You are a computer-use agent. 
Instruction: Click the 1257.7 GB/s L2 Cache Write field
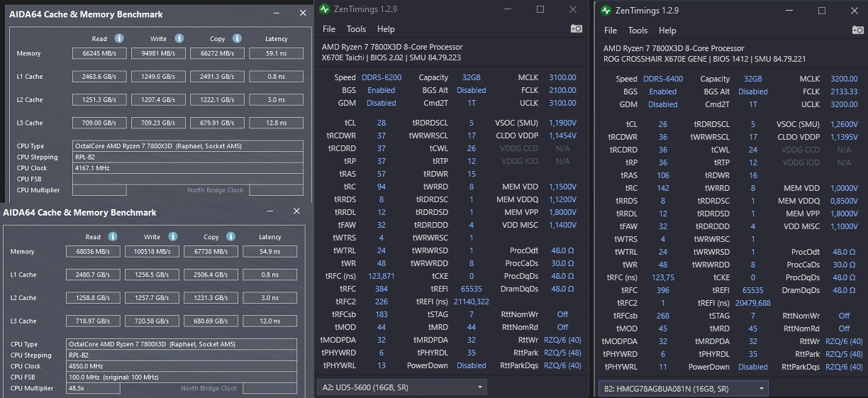click(152, 297)
